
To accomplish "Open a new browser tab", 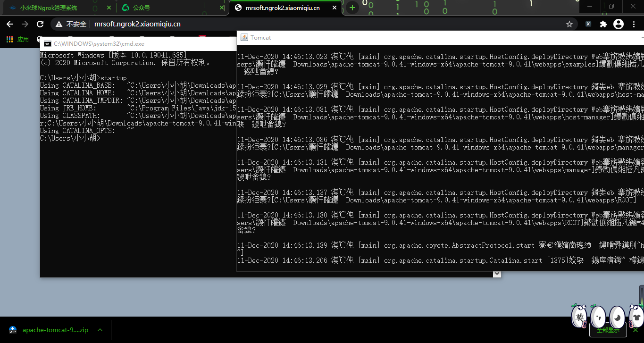I will pyautogui.click(x=352, y=8).
